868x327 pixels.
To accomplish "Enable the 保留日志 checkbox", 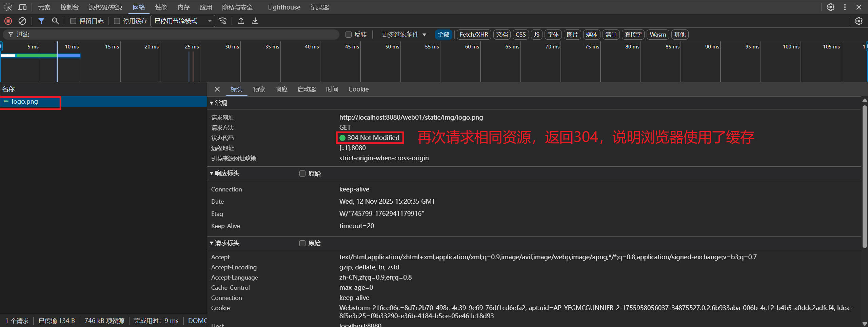I will click(73, 21).
